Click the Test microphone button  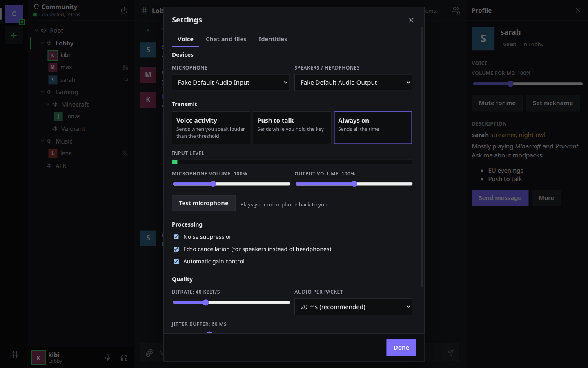[x=204, y=203]
